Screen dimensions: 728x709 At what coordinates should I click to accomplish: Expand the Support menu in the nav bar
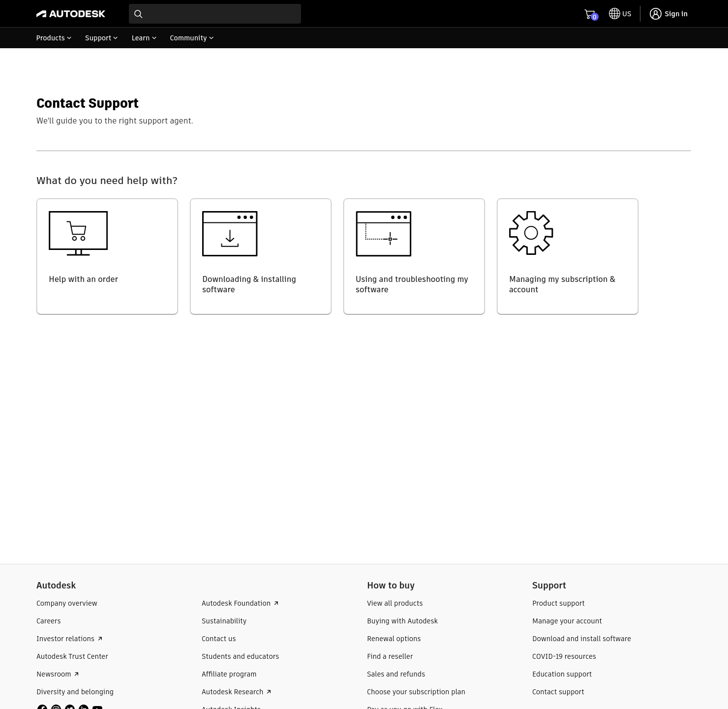click(101, 38)
